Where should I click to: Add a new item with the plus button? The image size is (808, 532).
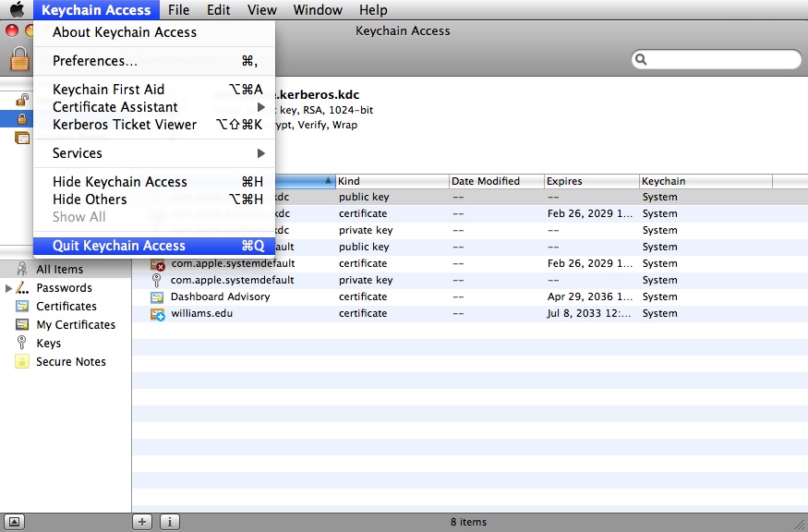click(142, 522)
